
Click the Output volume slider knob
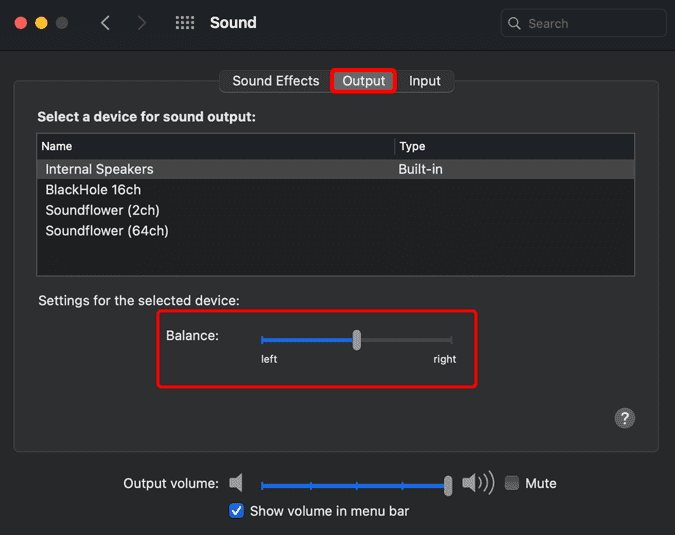click(x=448, y=485)
